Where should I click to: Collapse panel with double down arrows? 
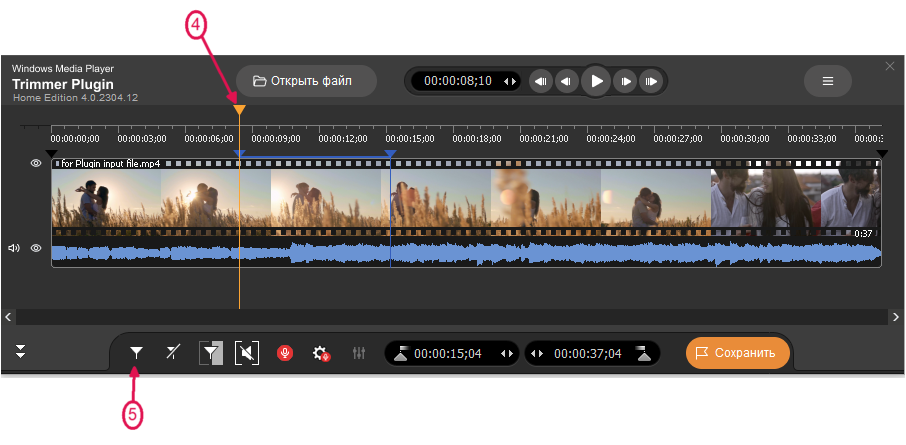(x=21, y=351)
